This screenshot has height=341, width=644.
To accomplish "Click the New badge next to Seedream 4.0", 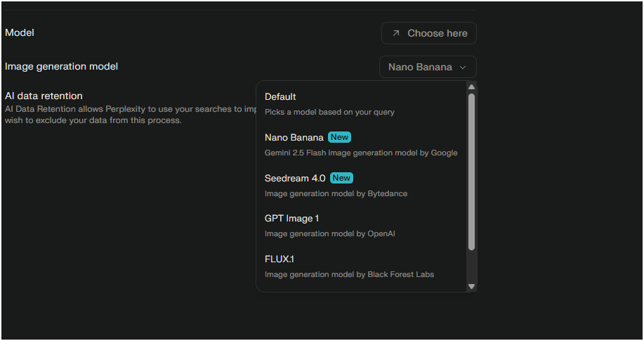I will pyautogui.click(x=341, y=178).
